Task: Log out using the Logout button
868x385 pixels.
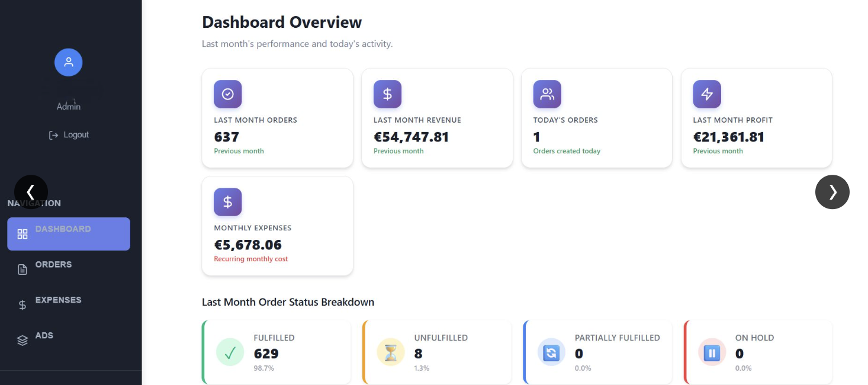Action: coord(69,135)
